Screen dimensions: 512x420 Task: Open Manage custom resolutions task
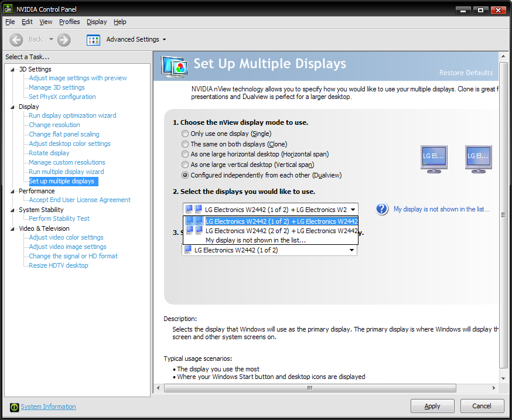(67, 162)
